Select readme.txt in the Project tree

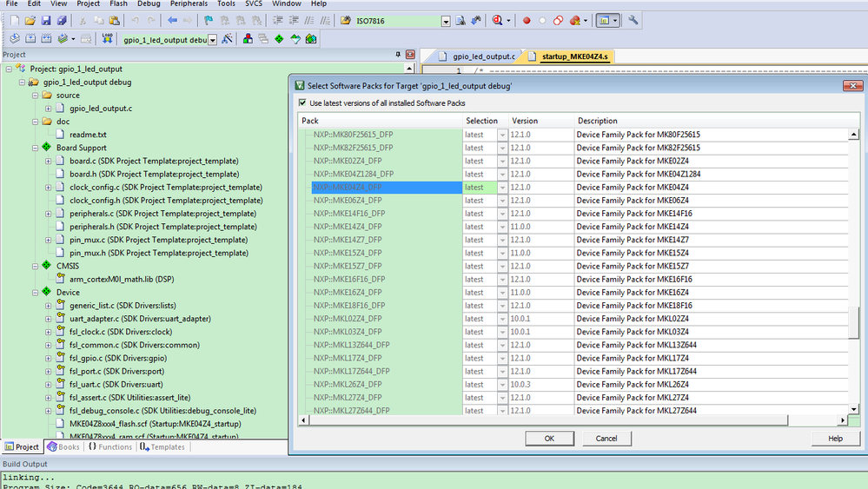[x=88, y=135]
